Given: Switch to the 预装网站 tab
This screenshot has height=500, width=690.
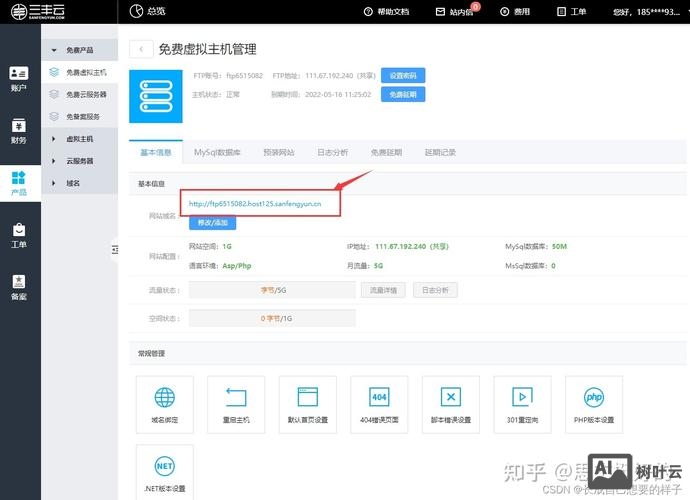Looking at the screenshot, I should coord(279,152).
